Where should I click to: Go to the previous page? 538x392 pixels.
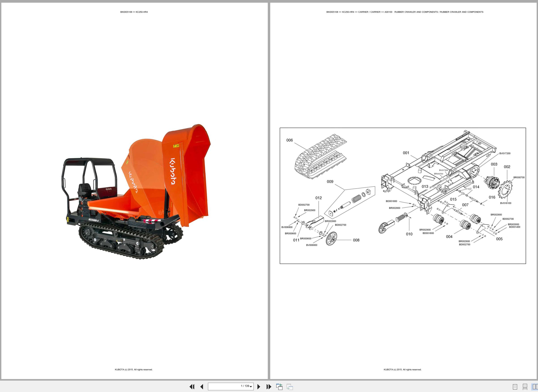pos(202,387)
